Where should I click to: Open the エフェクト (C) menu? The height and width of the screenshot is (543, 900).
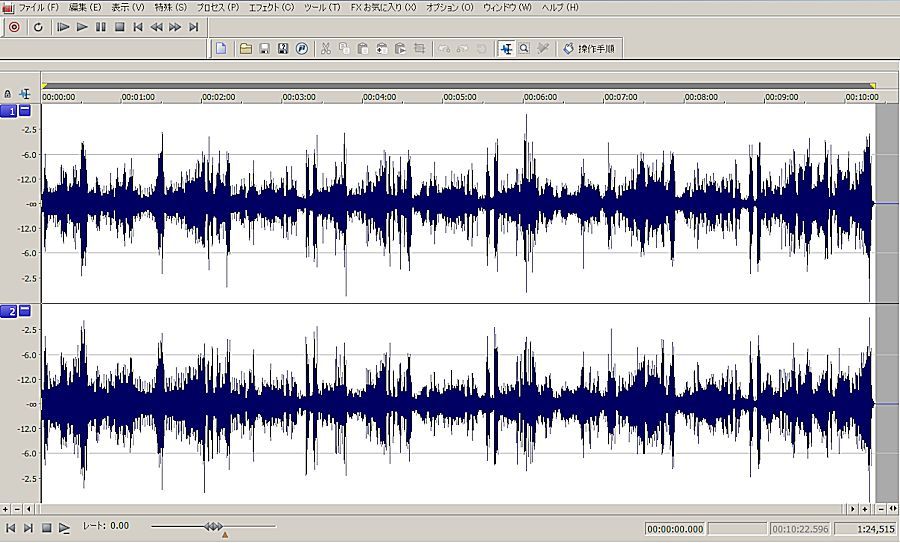coord(271,7)
